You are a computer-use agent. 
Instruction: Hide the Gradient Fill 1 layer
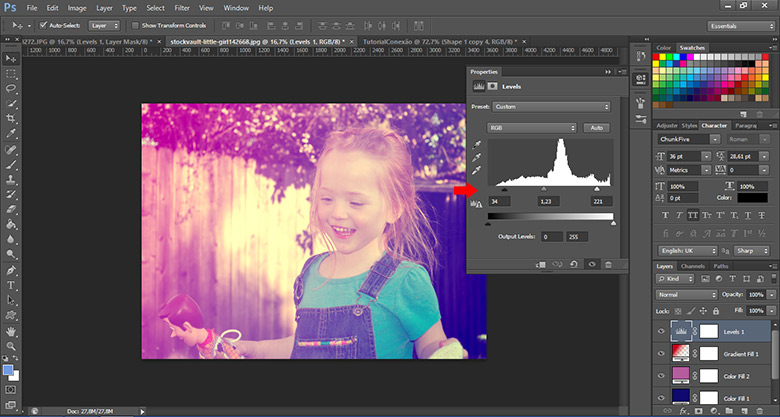pyautogui.click(x=661, y=354)
